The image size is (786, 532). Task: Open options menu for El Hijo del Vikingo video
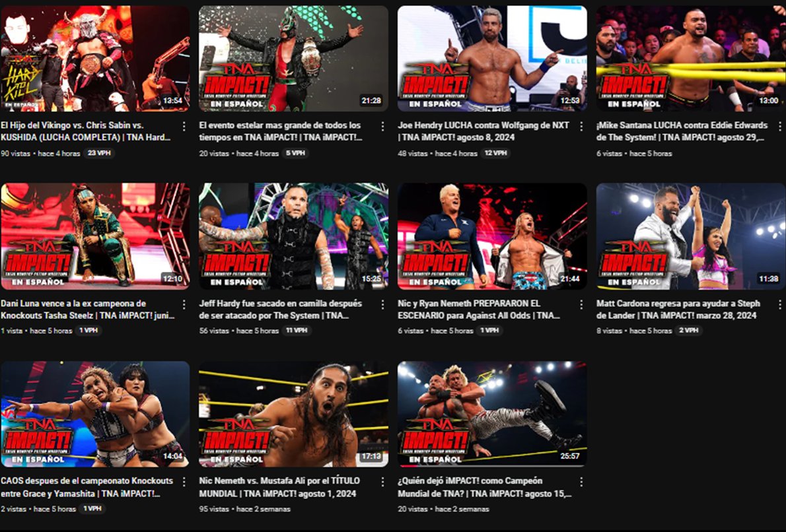[x=184, y=126]
